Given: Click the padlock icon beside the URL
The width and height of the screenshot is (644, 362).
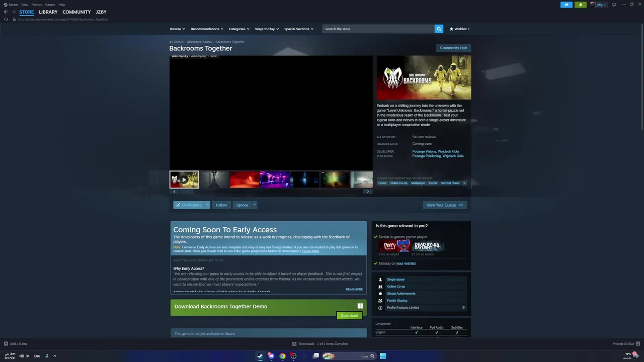Looking at the screenshot, I should [x=14, y=19].
